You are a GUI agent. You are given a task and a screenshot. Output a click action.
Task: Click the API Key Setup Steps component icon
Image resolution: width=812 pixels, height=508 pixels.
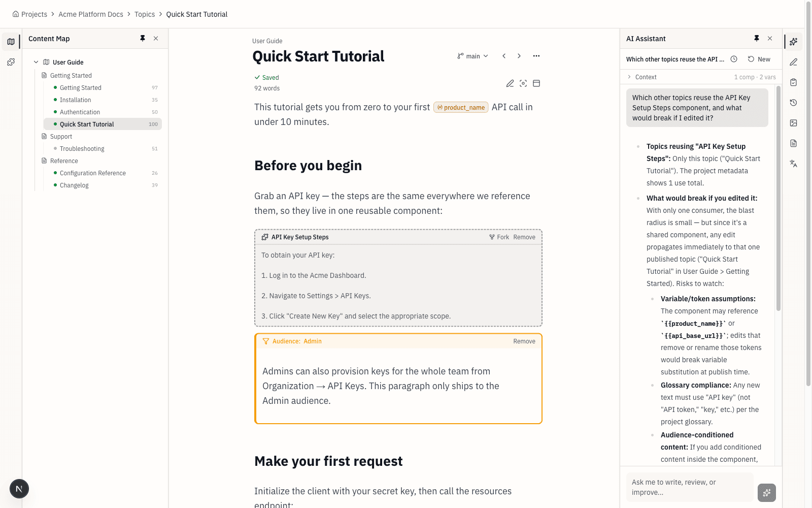[265, 237]
